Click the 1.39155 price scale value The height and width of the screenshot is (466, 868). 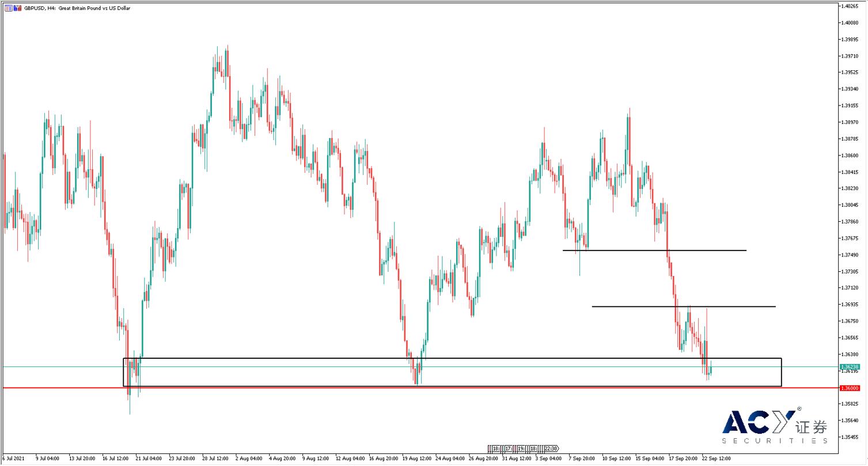[x=851, y=105]
